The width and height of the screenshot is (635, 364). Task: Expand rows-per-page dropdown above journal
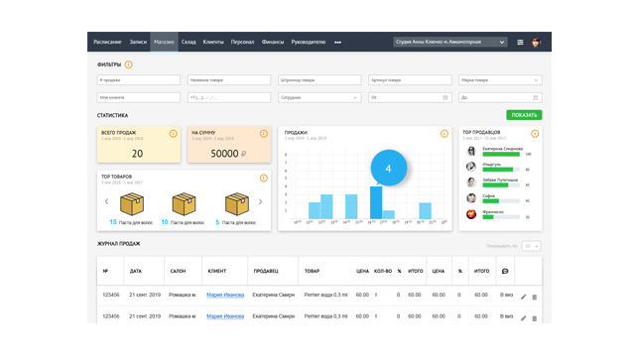(531, 246)
